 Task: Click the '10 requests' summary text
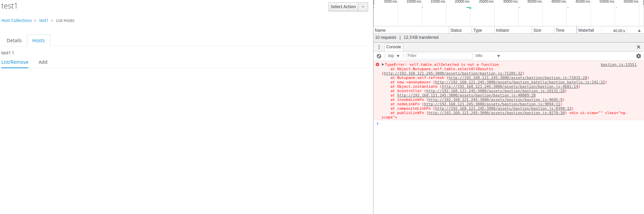coord(386,38)
